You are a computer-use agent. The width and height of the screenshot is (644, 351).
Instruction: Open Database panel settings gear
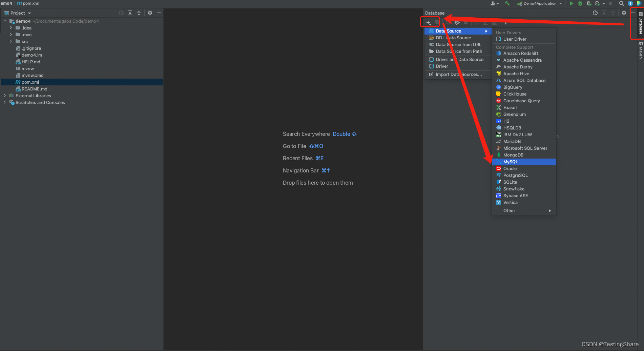624,13
